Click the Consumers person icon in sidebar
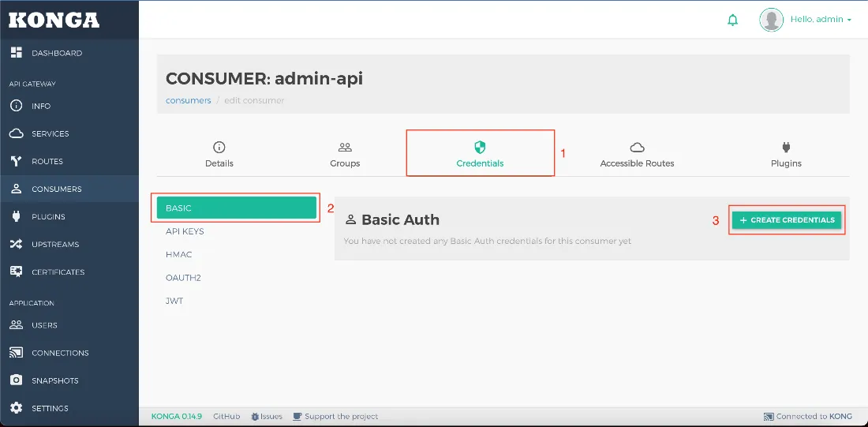Image resolution: width=868 pixels, height=427 pixels. tap(16, 189)
